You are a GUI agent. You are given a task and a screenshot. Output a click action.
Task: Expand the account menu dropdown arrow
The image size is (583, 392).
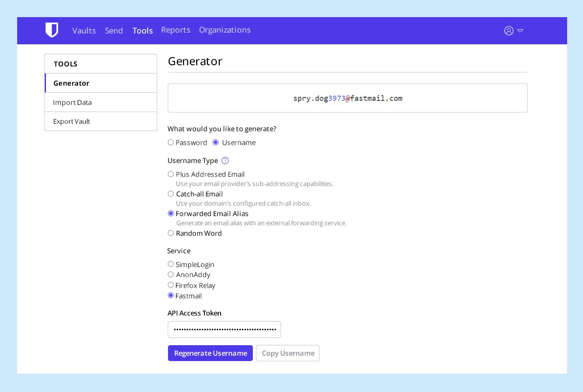click(x=520, y=31)
